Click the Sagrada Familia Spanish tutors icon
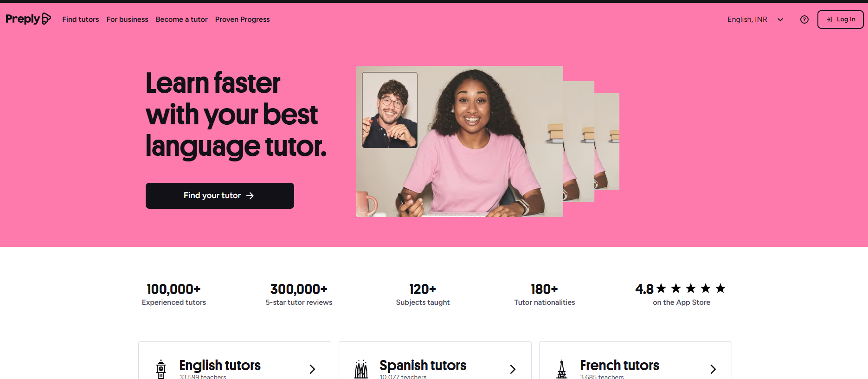This screenshot has width=868, height=379. point(361,369)
